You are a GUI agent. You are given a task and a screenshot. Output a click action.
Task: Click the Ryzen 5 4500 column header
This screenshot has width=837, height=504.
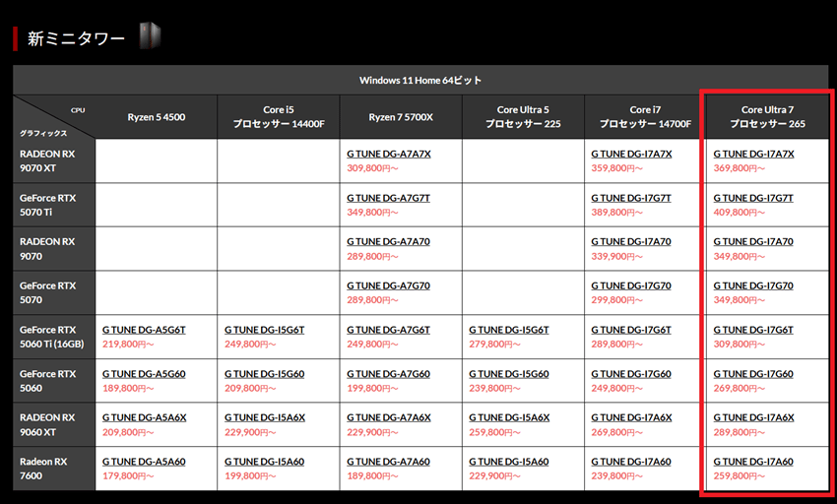pyautogui.click(x=157, y=117)
